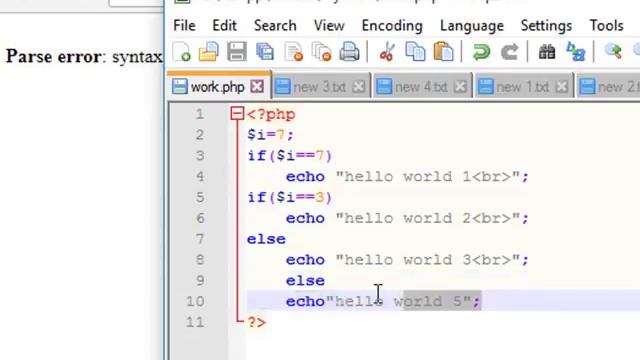The height and width of the screenshot is (360, 640).
Task: Save the file with the floppy icon
Action: pos(237,52)
